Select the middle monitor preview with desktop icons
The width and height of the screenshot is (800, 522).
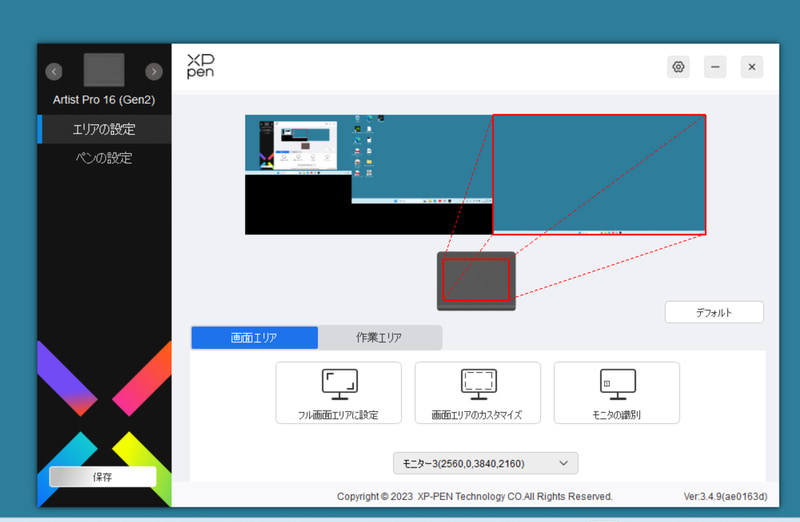click(x=422, y=159)
